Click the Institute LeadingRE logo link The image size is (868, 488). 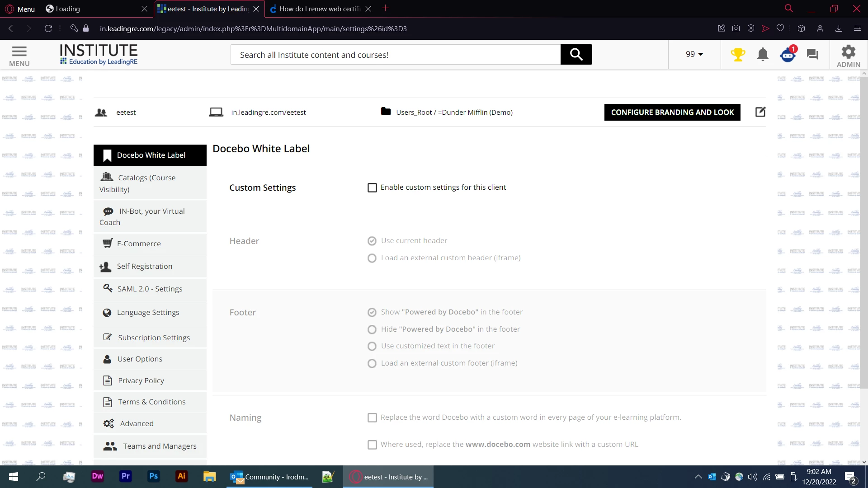(x=99, y=54)
